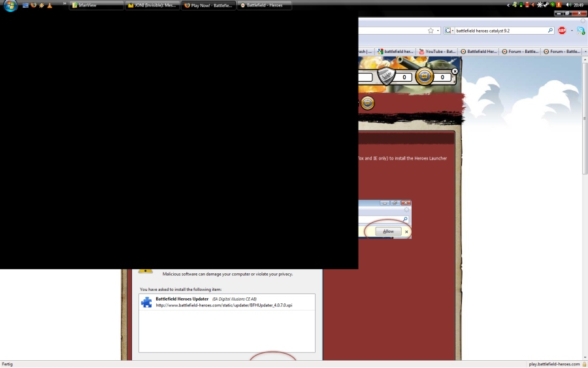
Task: Click the system clock showing 20:49
Action: 579,5
